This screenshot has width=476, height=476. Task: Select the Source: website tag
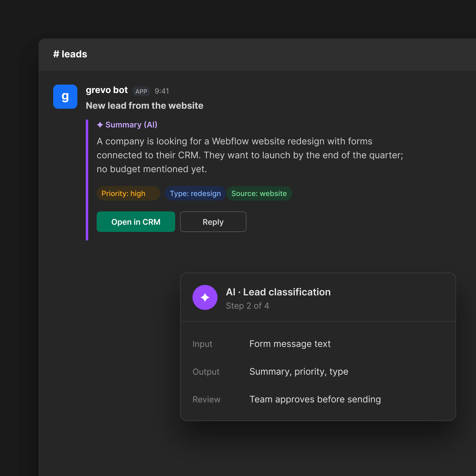point(259,193)
